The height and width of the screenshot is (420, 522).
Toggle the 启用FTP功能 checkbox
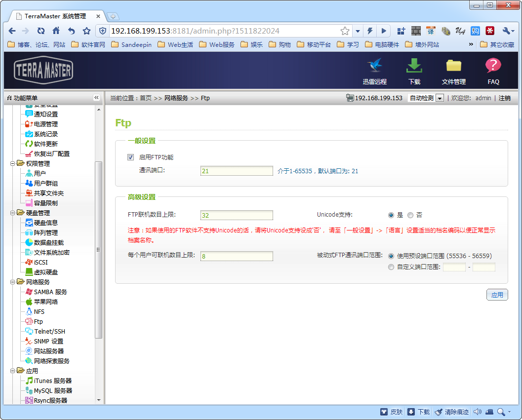point(131,157)
